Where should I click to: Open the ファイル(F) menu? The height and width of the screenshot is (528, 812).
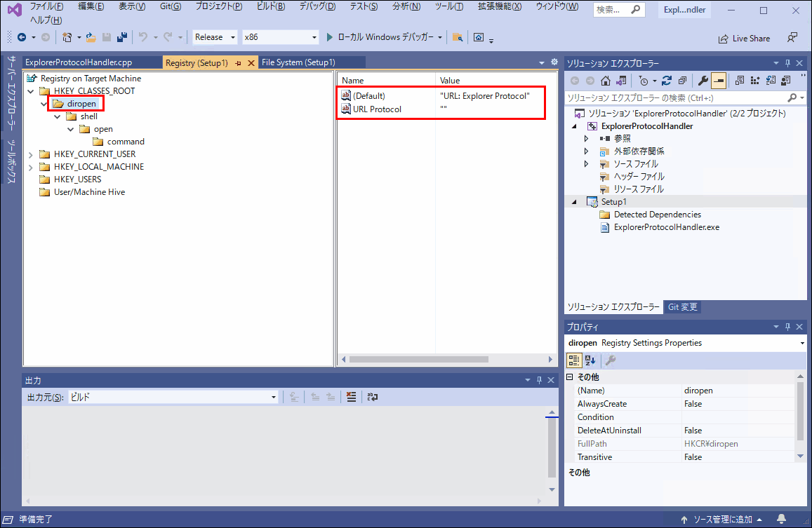coord(46,6)
